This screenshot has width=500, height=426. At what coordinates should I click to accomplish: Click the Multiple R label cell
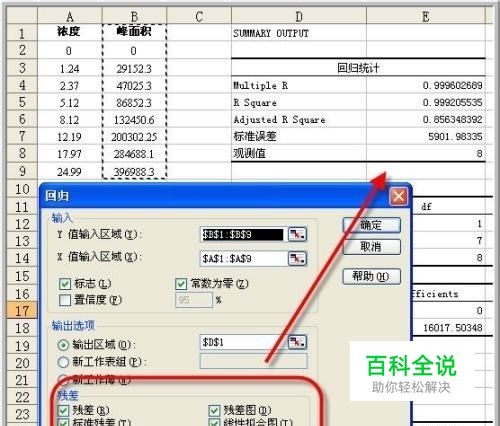(299, 85)
